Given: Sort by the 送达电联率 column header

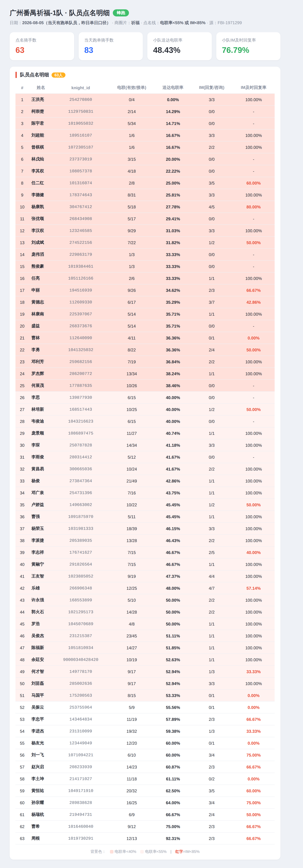Looking at the screenshot, I should (173, 88).
